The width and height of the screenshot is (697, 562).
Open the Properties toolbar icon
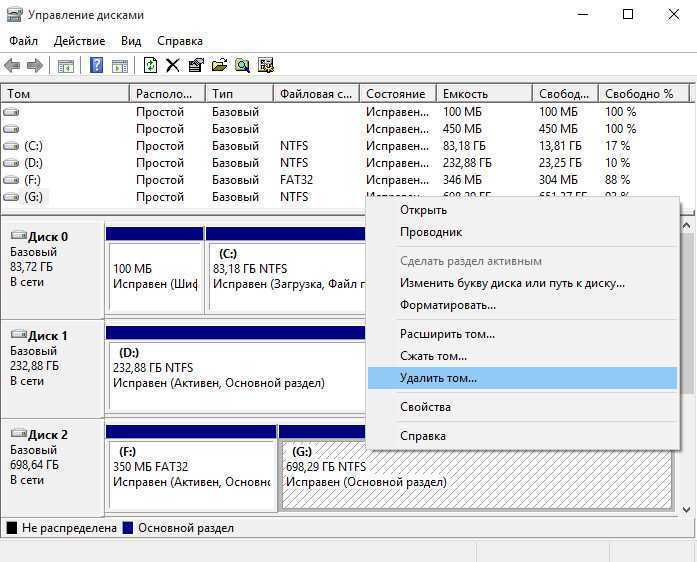click(x=196, y=65)
